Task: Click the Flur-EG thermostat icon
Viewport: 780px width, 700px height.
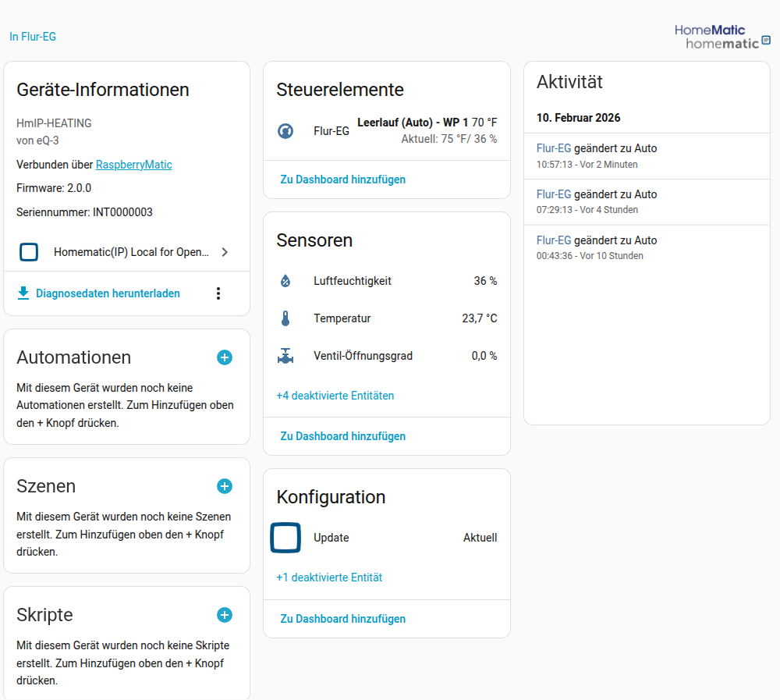Action: pyautogui.click(x=285, y=131)
